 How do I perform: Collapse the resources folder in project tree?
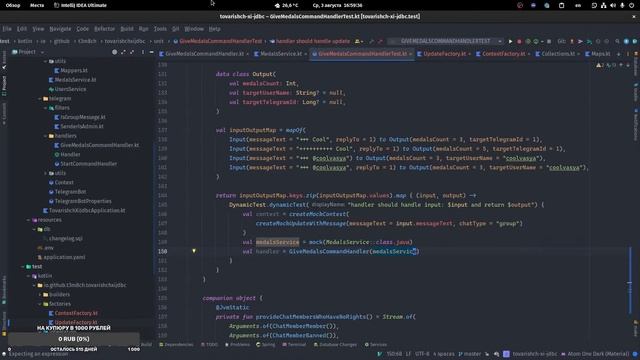pos(29,220)
